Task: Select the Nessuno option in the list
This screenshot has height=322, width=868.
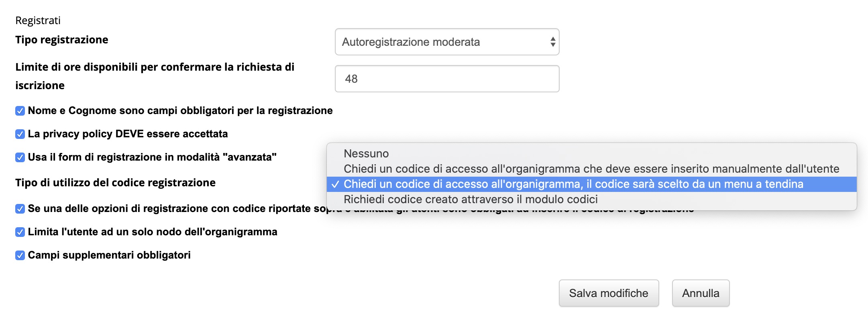Action: click(366, 153)
